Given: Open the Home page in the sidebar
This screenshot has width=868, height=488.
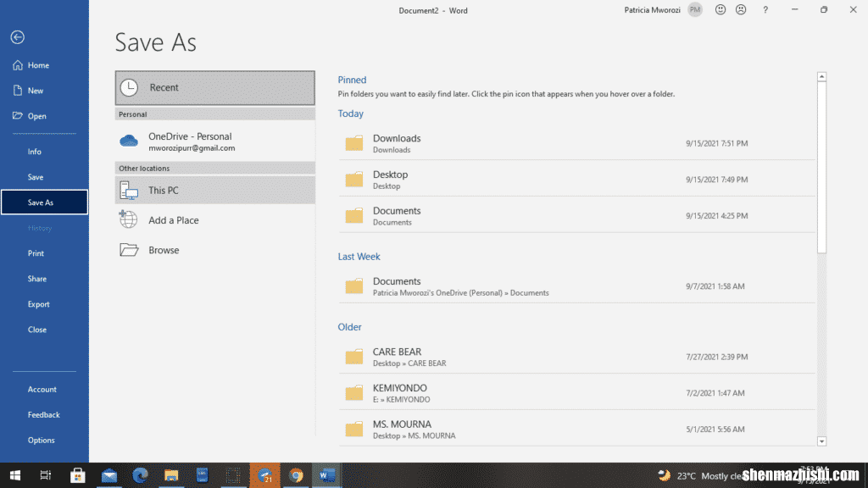Looking at the screenshot, I should pyautogui.click(x=44, y=65).
